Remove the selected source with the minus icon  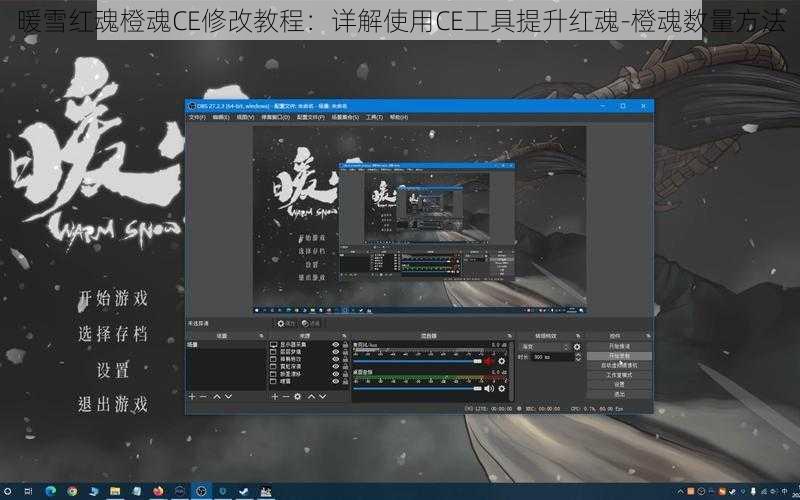pyautogui.click(x=286, y=396)
